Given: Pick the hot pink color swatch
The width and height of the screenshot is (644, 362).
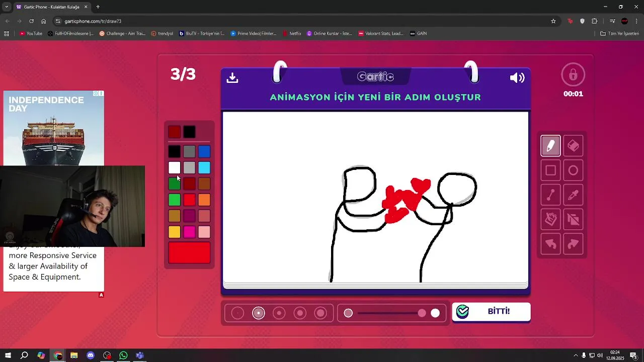Looking at the screenshot, I should click(x=189, y=232).
